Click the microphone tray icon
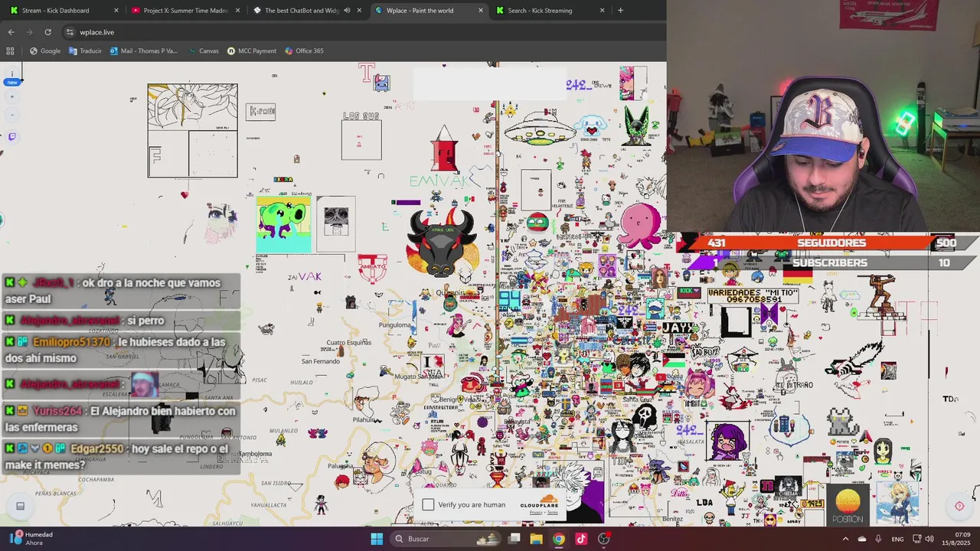980x551 pixels. point(878,539)
